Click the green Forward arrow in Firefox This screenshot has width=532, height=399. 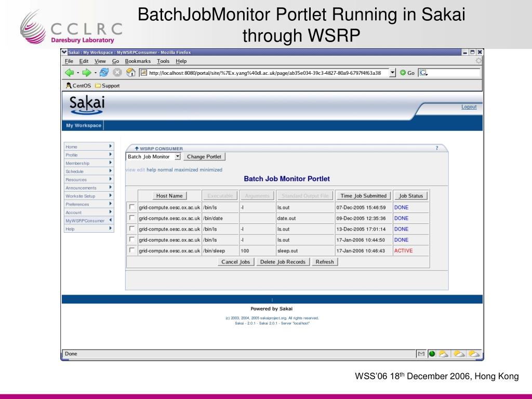(x=87, y=73)
